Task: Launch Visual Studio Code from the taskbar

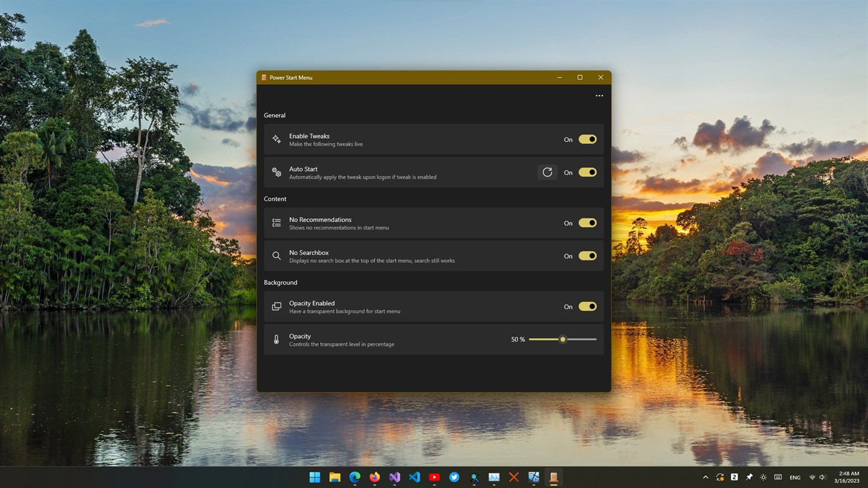Action: pyautogui.click(x=414, y=477)
